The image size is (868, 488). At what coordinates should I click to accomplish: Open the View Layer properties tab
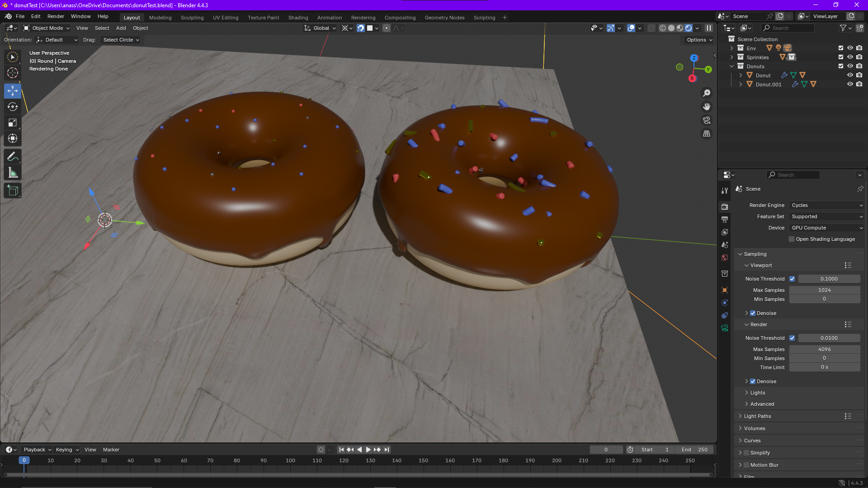(725, 232)
